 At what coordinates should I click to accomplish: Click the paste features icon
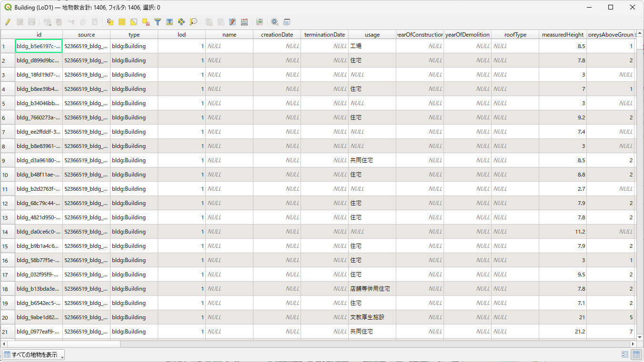(x=95, y=22)
